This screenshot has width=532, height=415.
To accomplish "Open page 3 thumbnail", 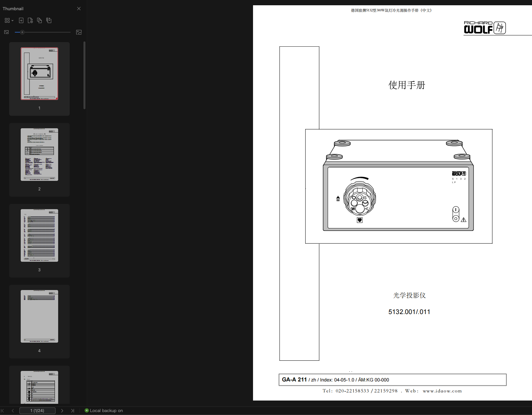I will point(39,235).
